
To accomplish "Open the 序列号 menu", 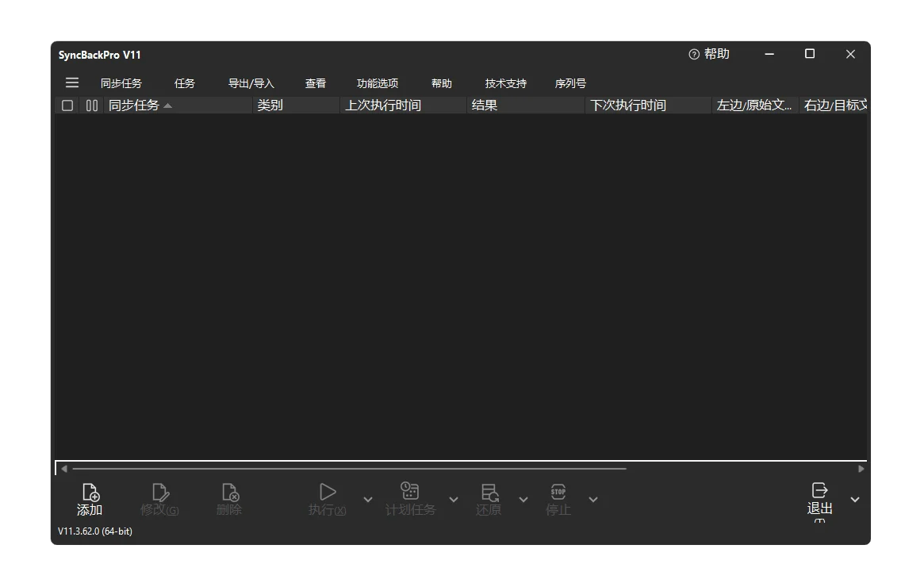I will pyautogui.click(x=570, y=84).
